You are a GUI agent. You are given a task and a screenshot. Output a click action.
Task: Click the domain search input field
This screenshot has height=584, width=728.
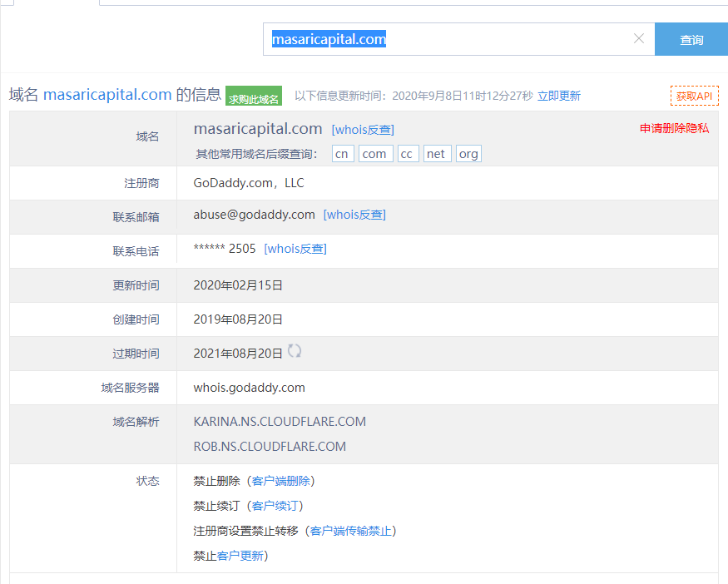[449, 39]
